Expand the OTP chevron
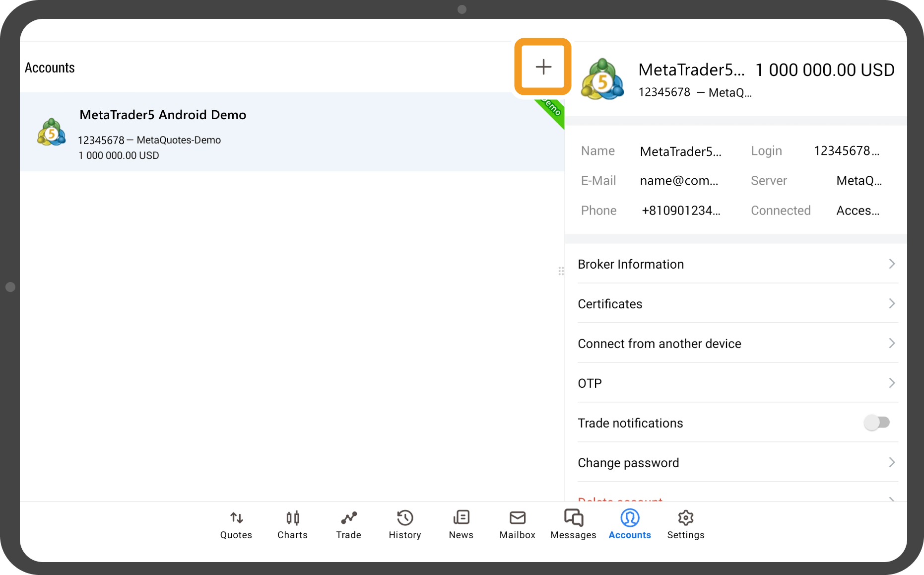The height and width of the screenshot is (575, 924). point(891,383)
